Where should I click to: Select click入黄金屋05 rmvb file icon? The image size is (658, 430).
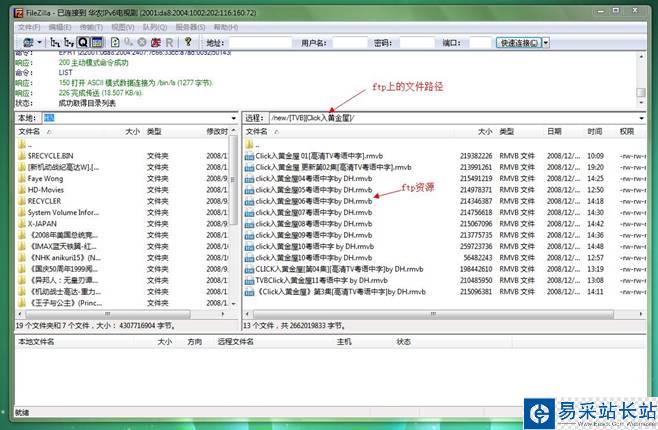tap(249, 190)
